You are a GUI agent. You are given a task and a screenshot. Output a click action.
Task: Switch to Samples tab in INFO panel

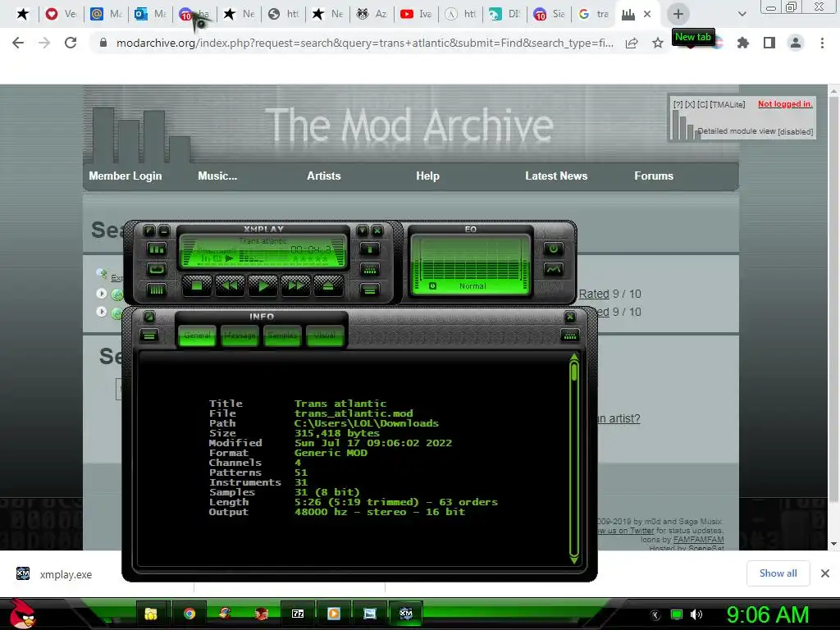coord(282,336)
